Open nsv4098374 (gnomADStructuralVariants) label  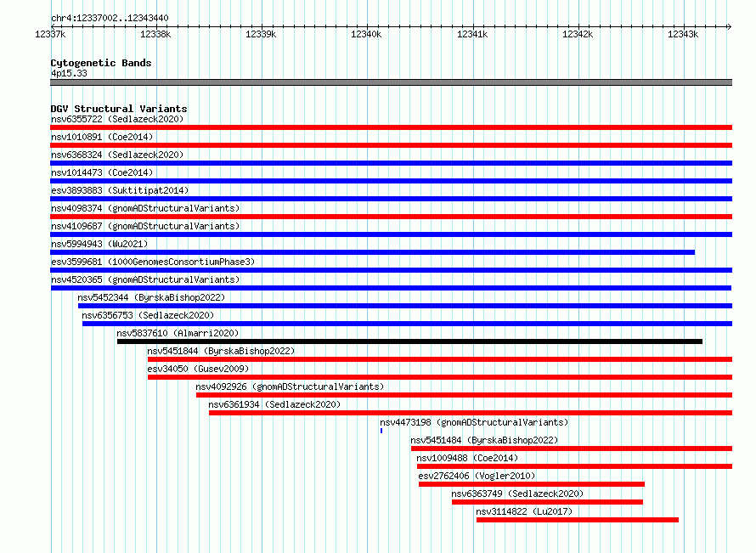click(145, 208)
